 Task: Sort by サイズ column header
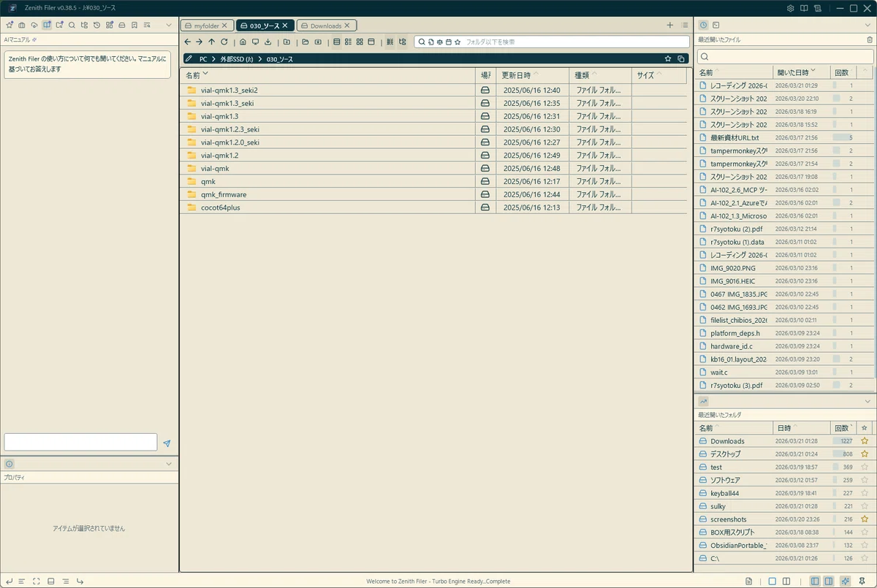(659, 75)
